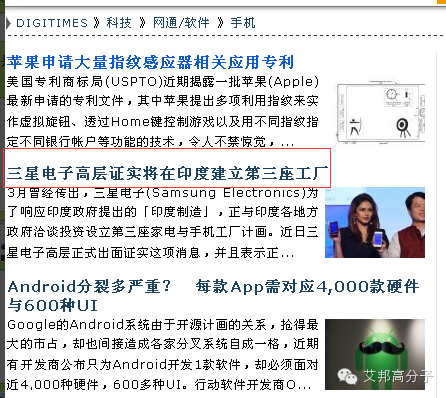This screenshot has height=398, width=446.
Task: Select the 手机 breadcrumb category
Action: coord(243,23)
